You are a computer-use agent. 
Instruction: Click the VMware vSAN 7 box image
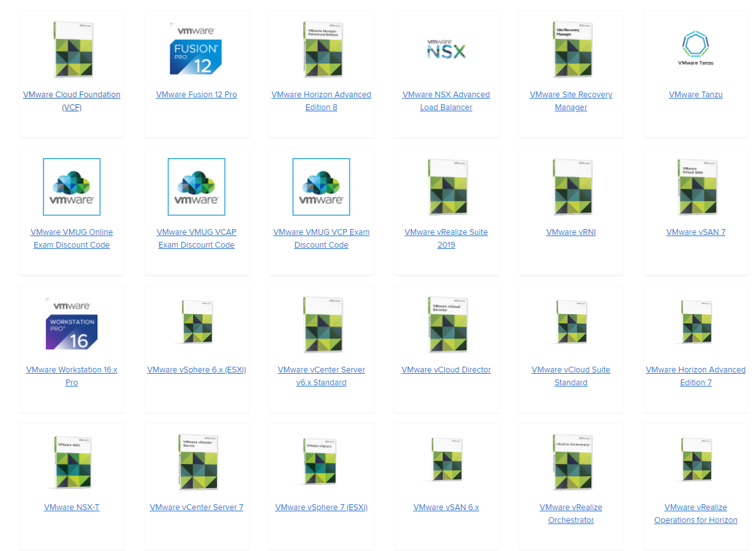[x=697, y=187]
